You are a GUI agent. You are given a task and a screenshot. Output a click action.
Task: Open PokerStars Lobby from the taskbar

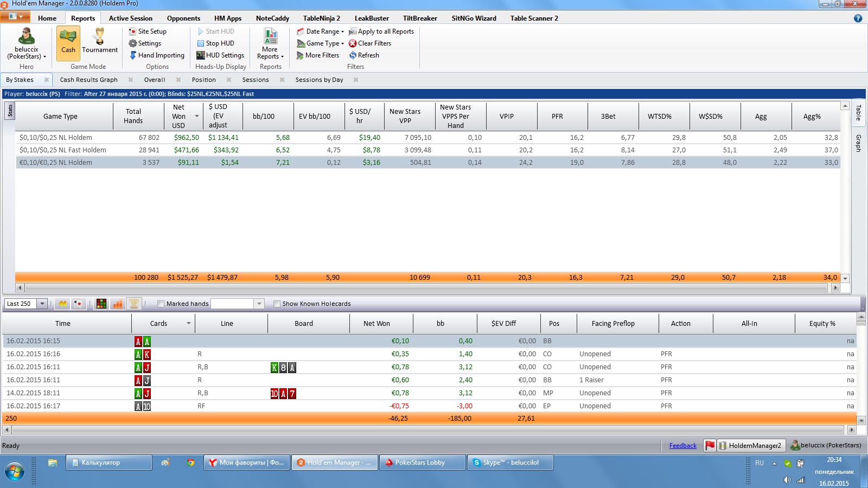(420, 463)
